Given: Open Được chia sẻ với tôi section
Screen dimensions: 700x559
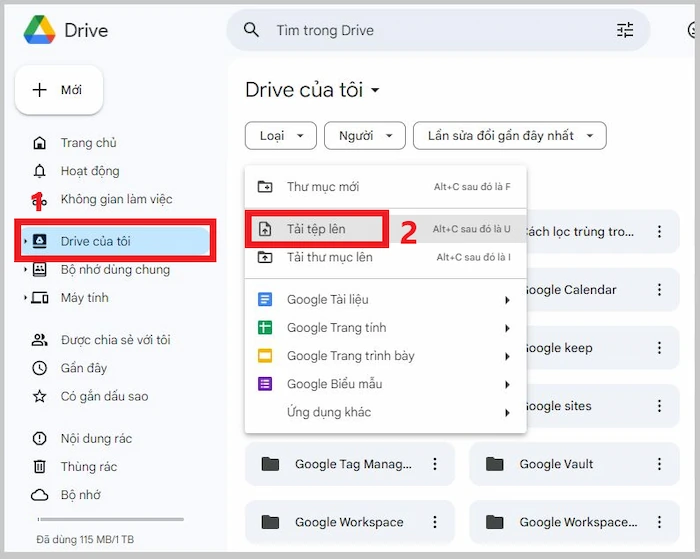Looking at the screenshot, I should point(116,340).
